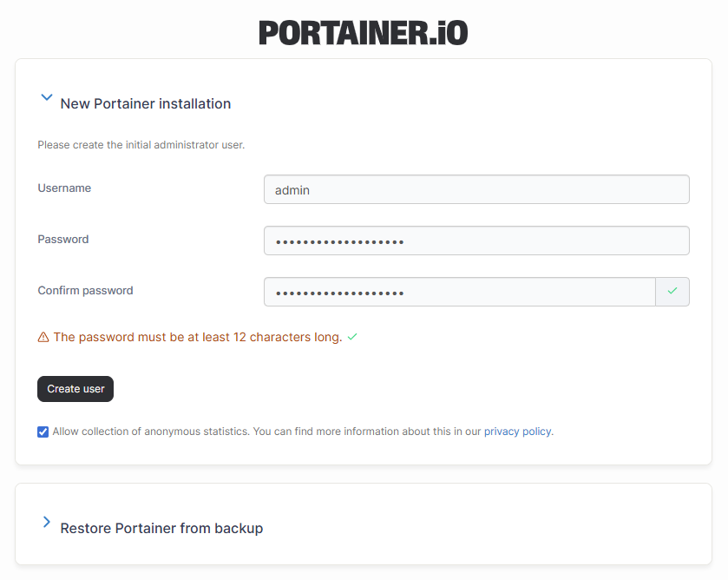
Task: Click the initial administrator user instruction text
Action: pyautogui.click(x=141, y=145)
